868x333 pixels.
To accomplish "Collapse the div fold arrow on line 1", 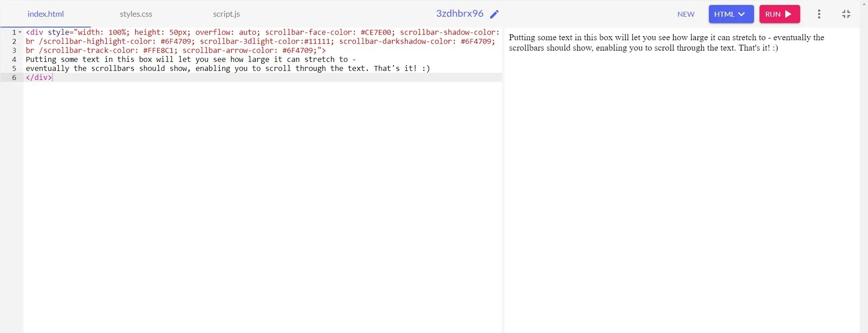I will 20,32.
